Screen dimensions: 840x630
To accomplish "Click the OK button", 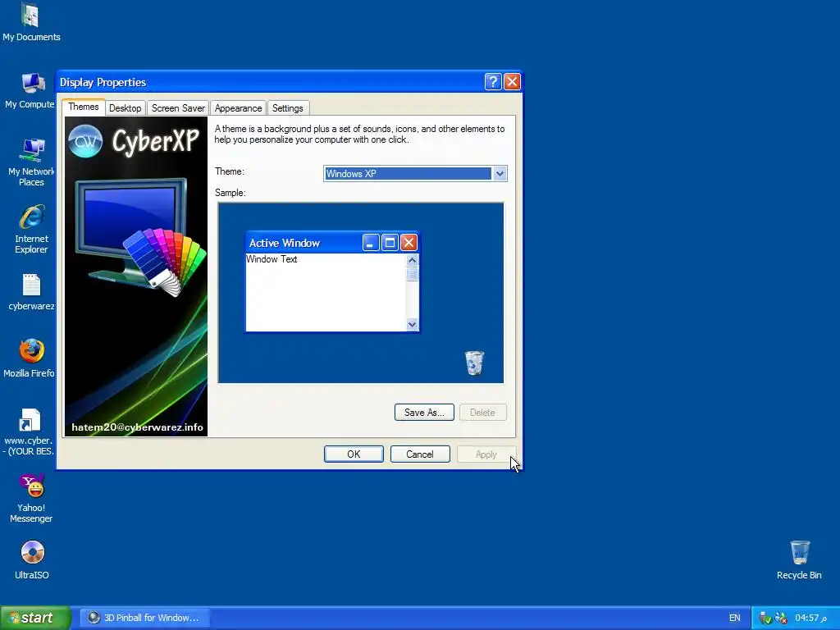I will coord(354,454).
